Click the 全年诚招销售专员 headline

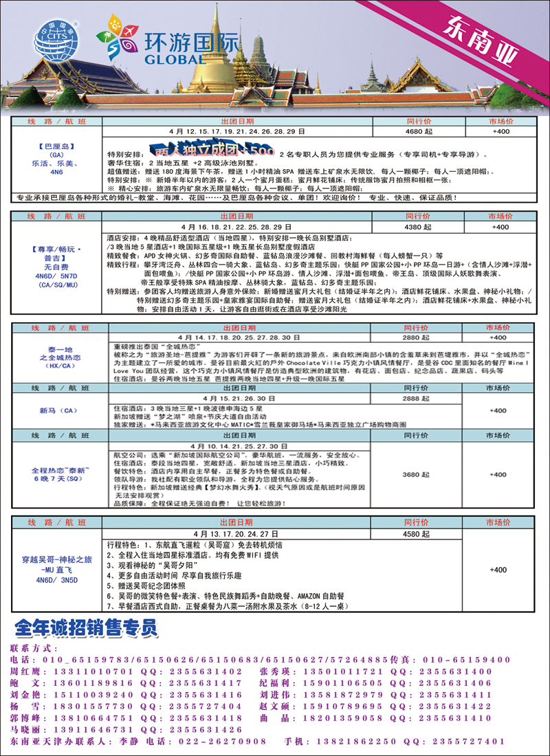[86, 629]
